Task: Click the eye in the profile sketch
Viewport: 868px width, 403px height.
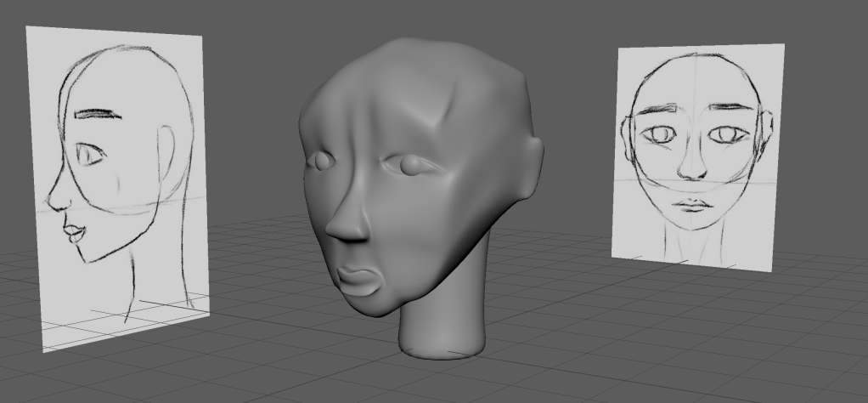Action: pos(89,155)
